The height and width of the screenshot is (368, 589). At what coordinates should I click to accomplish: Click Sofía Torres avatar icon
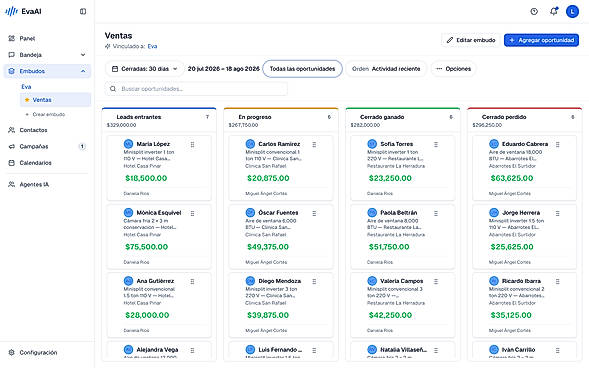click(372, 144)
